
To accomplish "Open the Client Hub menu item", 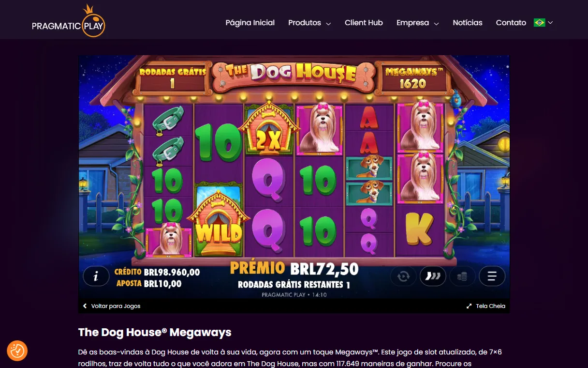I will (364, 23).
